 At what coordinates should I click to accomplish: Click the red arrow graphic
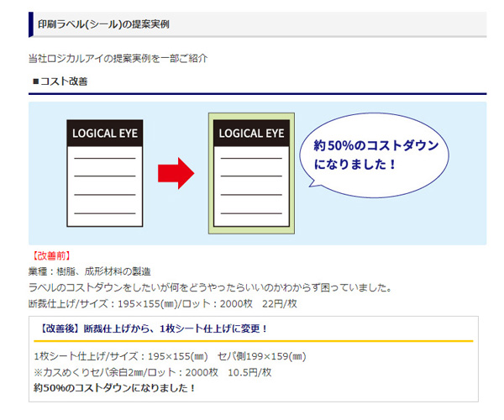pyautogui.click(x=176, y=173)
